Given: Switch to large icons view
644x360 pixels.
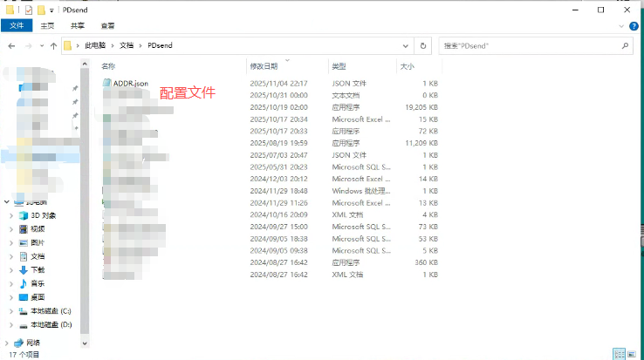Looking at the screenshot, I should (x=633, y=354).
